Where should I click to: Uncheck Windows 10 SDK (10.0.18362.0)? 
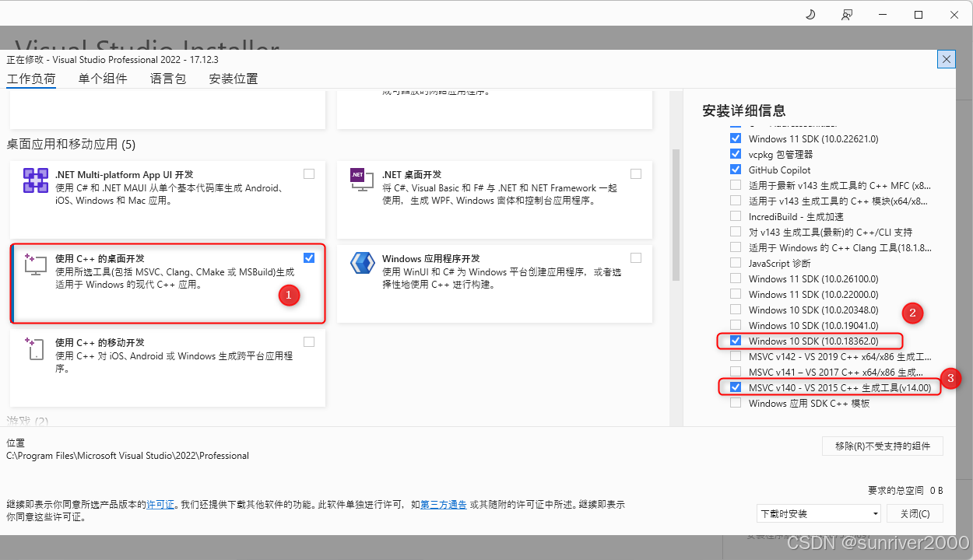pyautogui.click(x=736, y=341)
